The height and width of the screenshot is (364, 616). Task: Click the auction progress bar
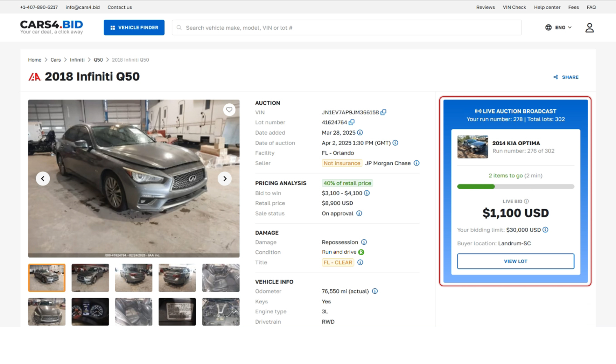click(x=516, y=187)
